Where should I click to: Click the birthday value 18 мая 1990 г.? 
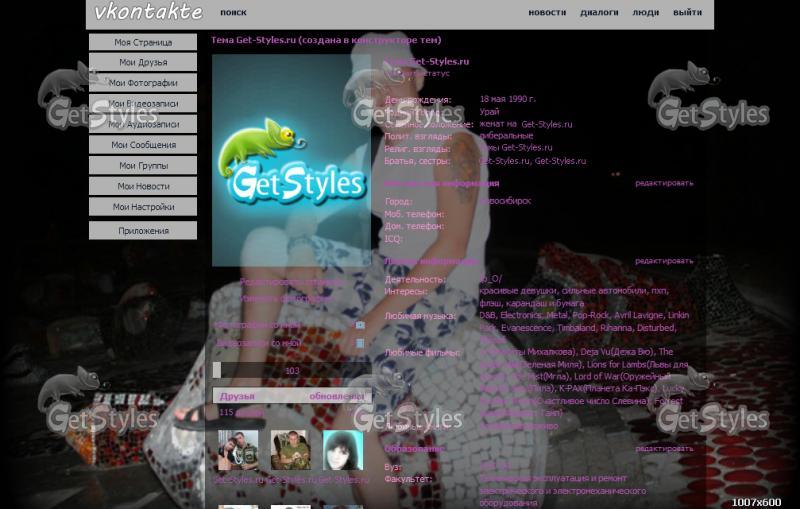[508, 99]
